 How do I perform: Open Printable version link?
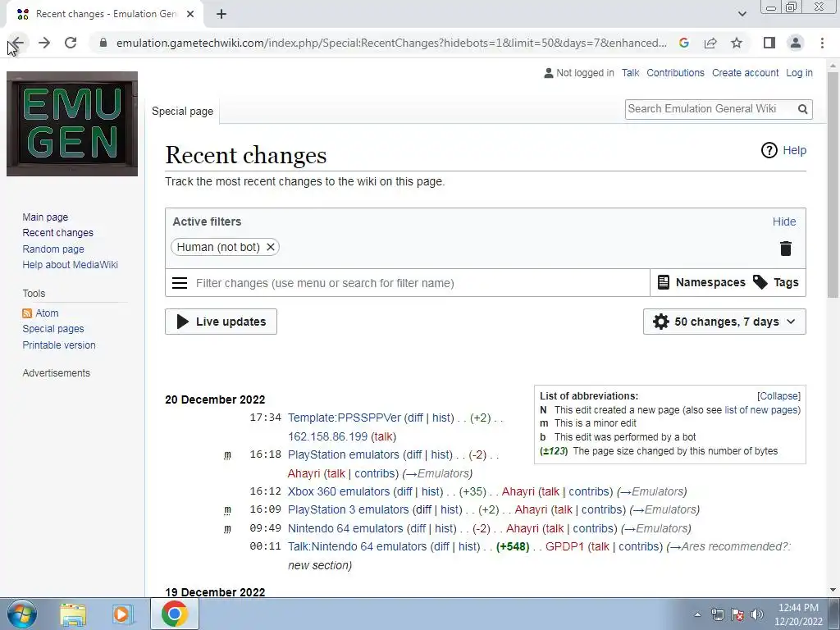[59, 345]
